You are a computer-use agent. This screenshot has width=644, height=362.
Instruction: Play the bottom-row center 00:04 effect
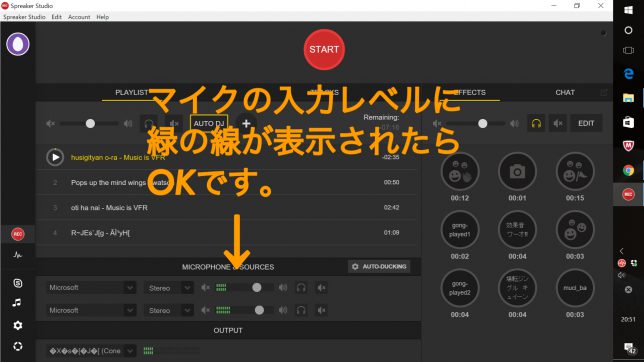coord(517,288)
